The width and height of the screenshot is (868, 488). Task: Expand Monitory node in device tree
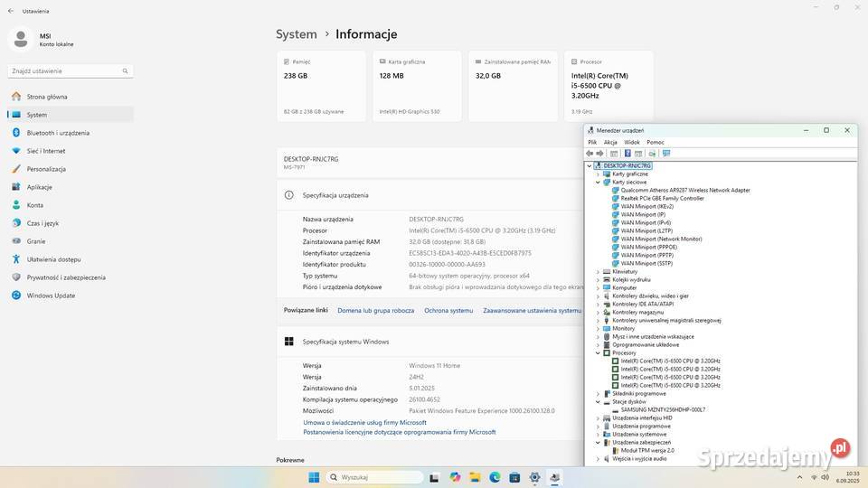598,329
